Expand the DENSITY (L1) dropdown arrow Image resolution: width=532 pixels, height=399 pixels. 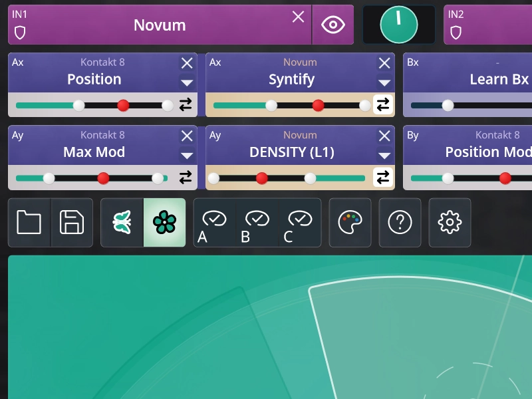pos(384,156)
